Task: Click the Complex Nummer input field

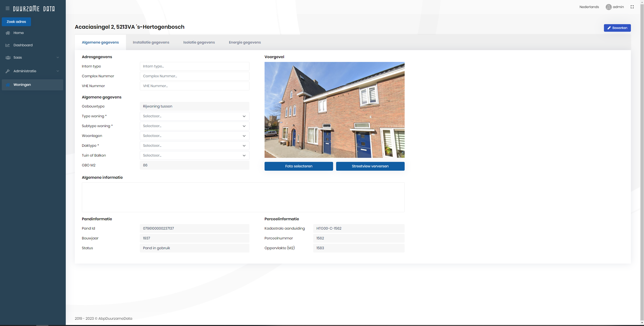Action: pyautogui.click(x=194, y=76)
